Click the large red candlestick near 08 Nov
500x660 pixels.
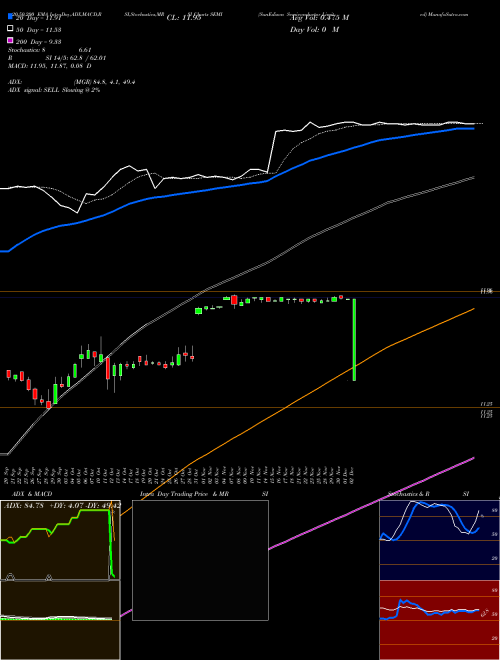coord(234,300)
